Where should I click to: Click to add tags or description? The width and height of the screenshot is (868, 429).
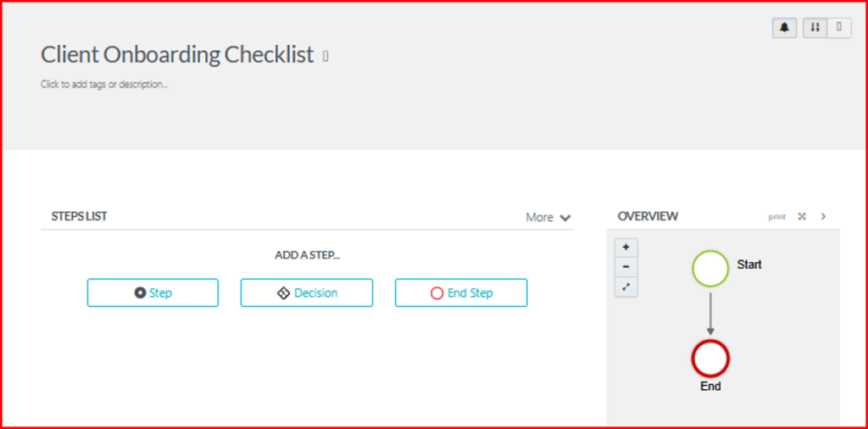(x=104, y=85)
